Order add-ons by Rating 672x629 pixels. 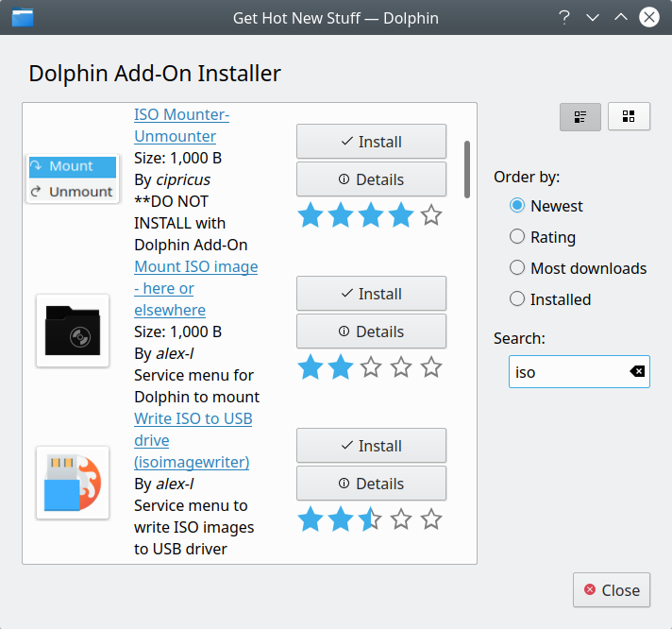click(x=517, y=237)
